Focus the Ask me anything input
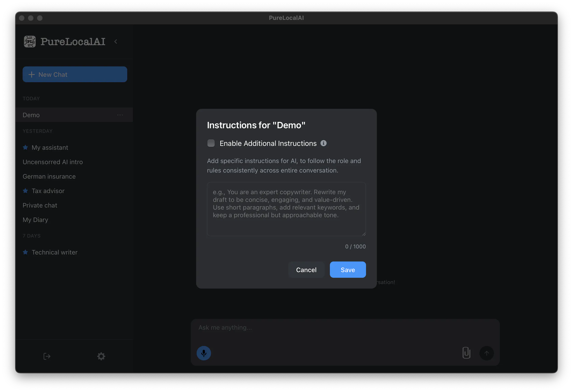 coord(345,327)
